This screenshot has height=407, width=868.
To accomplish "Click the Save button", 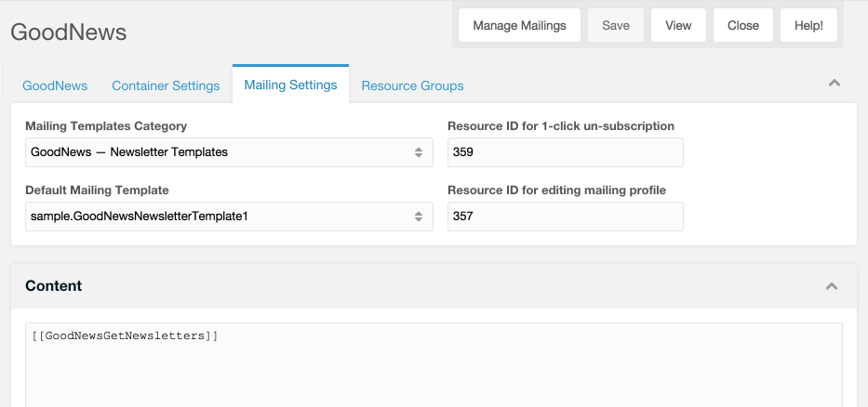I will coord(616,25).
